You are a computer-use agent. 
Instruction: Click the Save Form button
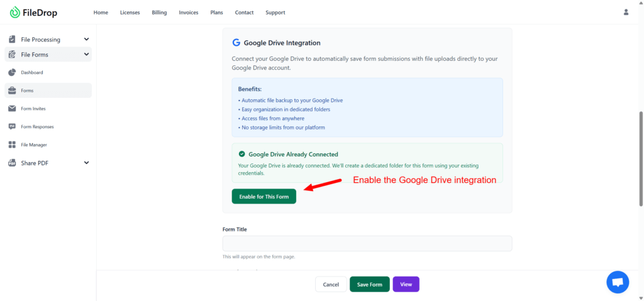click(x=370, y=284)
